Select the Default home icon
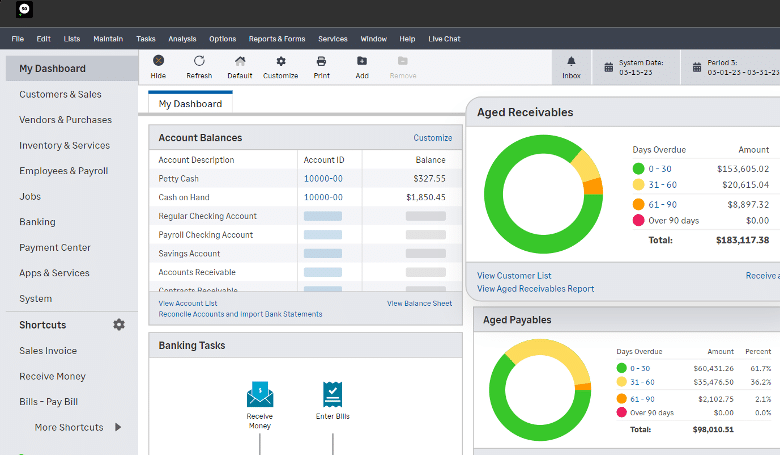Viewport: 780px width, 455px height. [x=240, y=62]
